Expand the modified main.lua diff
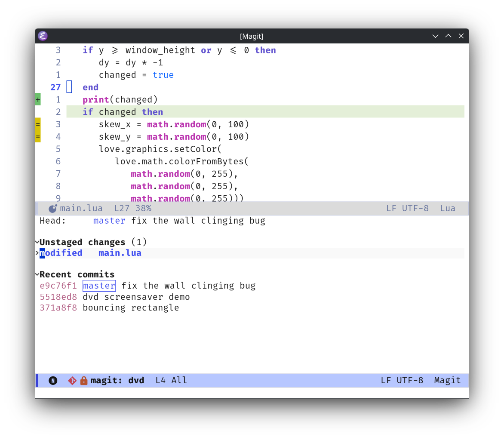The image size is (504, 440). 37,253
